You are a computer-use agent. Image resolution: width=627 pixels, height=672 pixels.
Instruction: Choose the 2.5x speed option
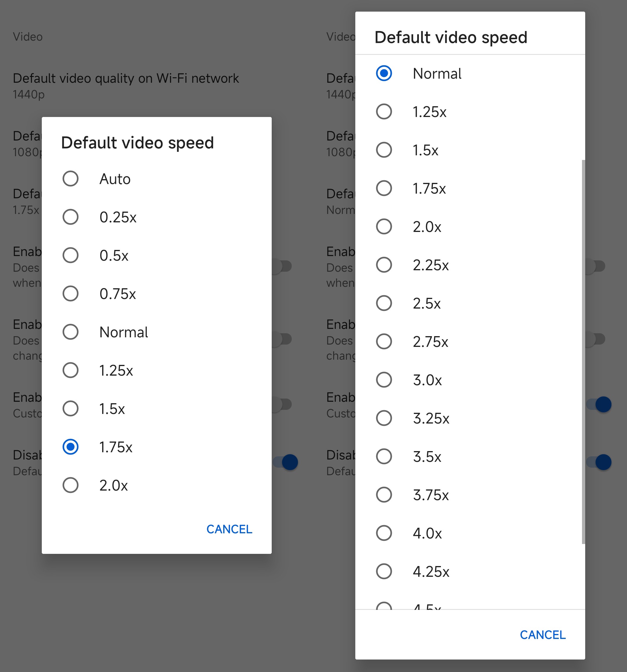point(384,303)
